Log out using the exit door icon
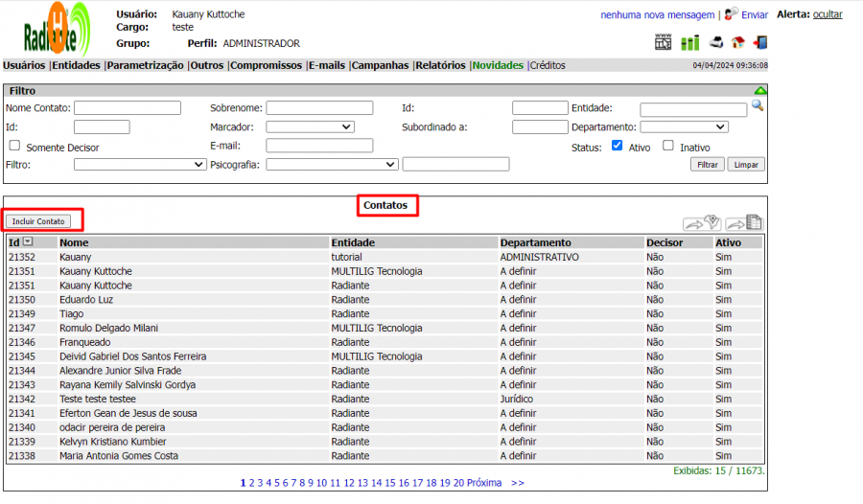Image resolution: width=863 pixels, height=504 pixels. point(760,42)
